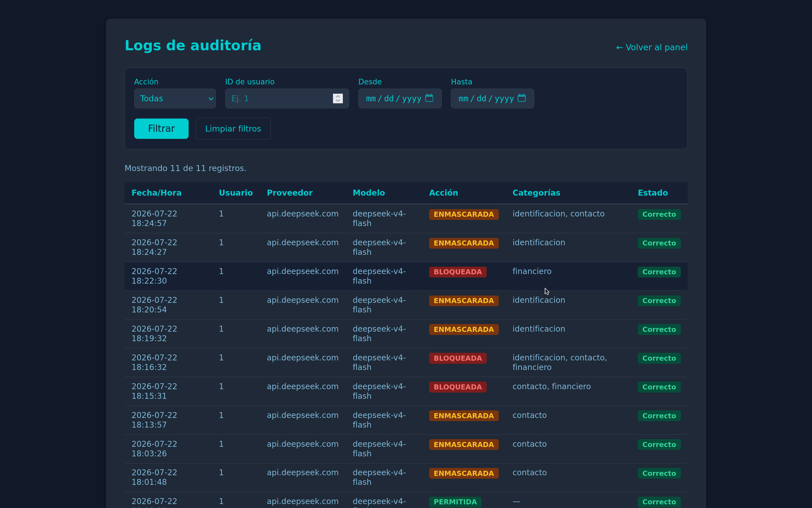
Task: Click the Estado column header
Action: [x=653, y=193]
